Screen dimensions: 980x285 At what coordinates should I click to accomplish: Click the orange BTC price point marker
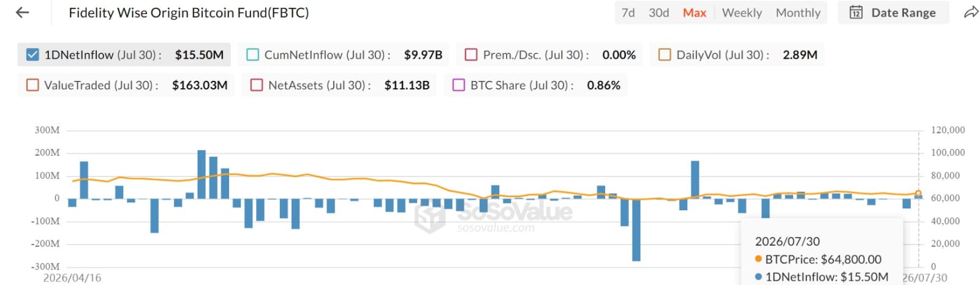click(918, 193)
